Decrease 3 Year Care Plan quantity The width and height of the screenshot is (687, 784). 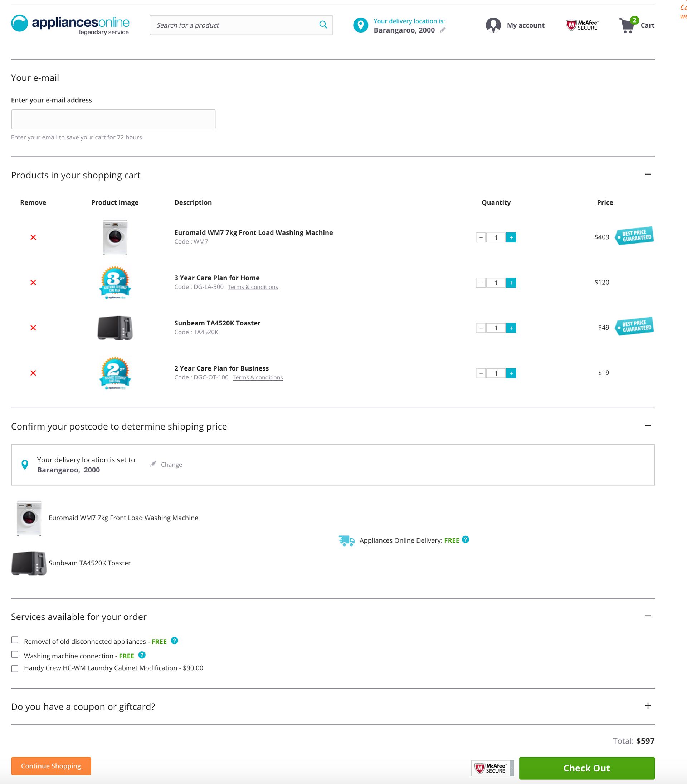point(481,283)
